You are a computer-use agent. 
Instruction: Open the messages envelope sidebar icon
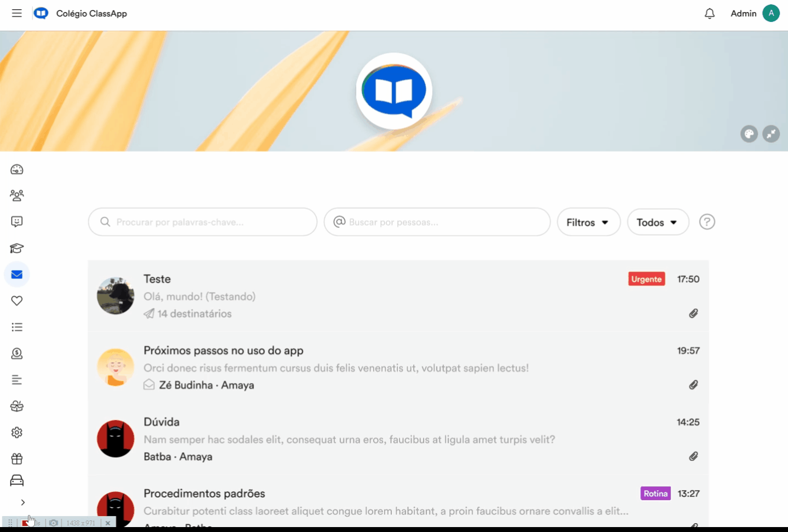tap(17, 274)
